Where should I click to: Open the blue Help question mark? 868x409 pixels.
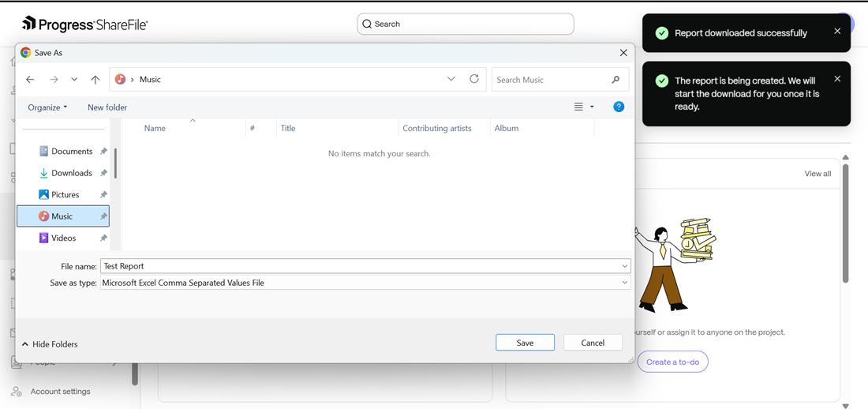click(x=619, y=107)
